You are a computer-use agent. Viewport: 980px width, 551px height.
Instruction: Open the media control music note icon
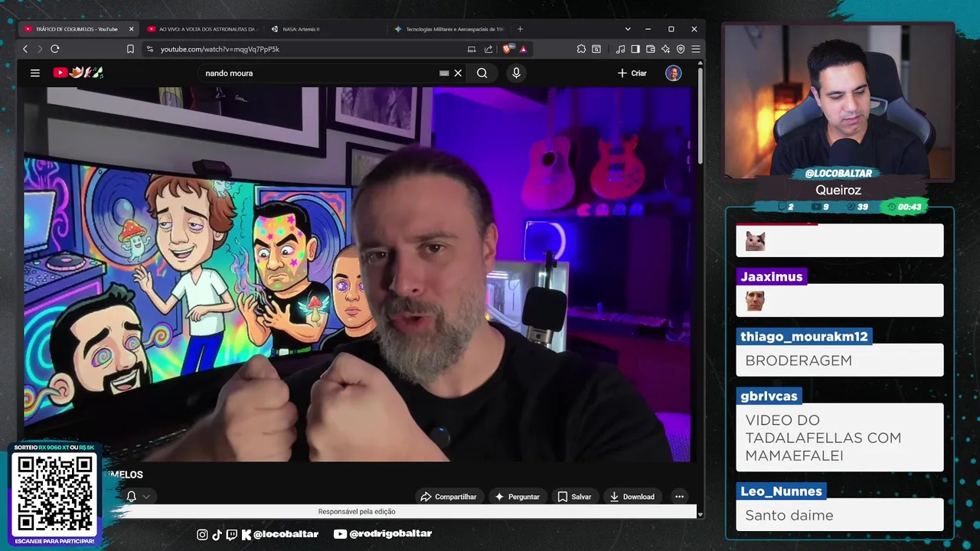(621, 49)
